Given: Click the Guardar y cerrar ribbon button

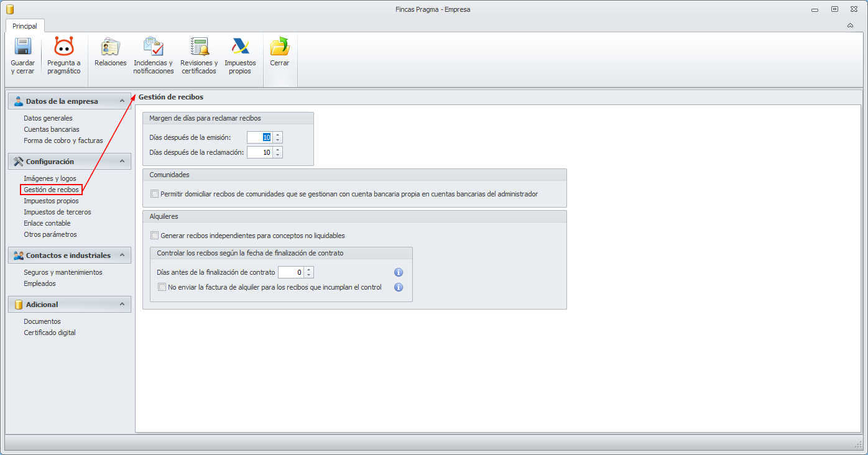Looking at the screenshot, I should 23,56.
